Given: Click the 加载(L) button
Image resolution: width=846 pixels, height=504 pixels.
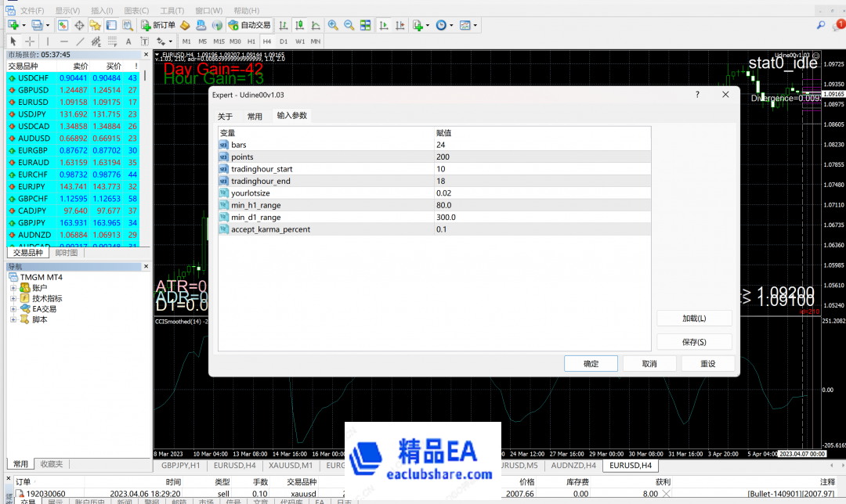Looking at the screenshot, I should (x=694, y=318).
